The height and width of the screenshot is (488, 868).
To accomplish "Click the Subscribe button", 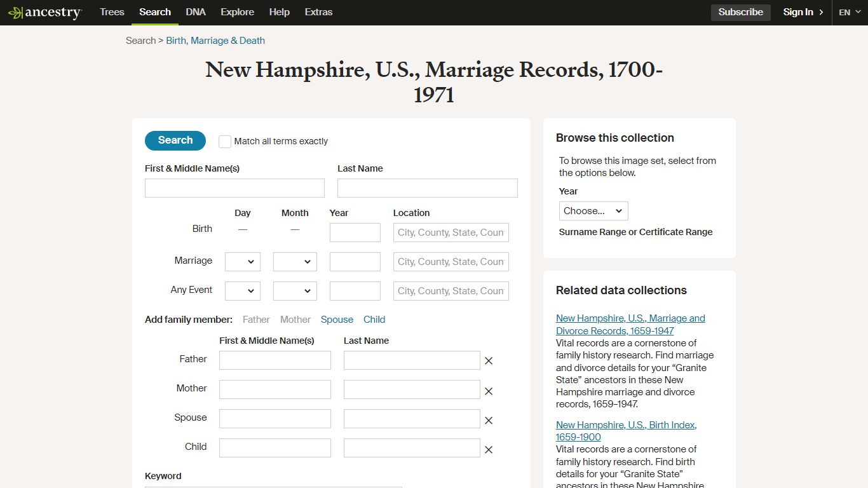I will pos(741,12).
